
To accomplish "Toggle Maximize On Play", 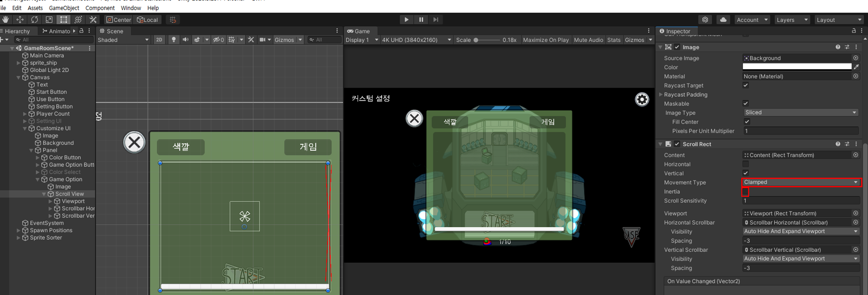I will pos(546,40).
